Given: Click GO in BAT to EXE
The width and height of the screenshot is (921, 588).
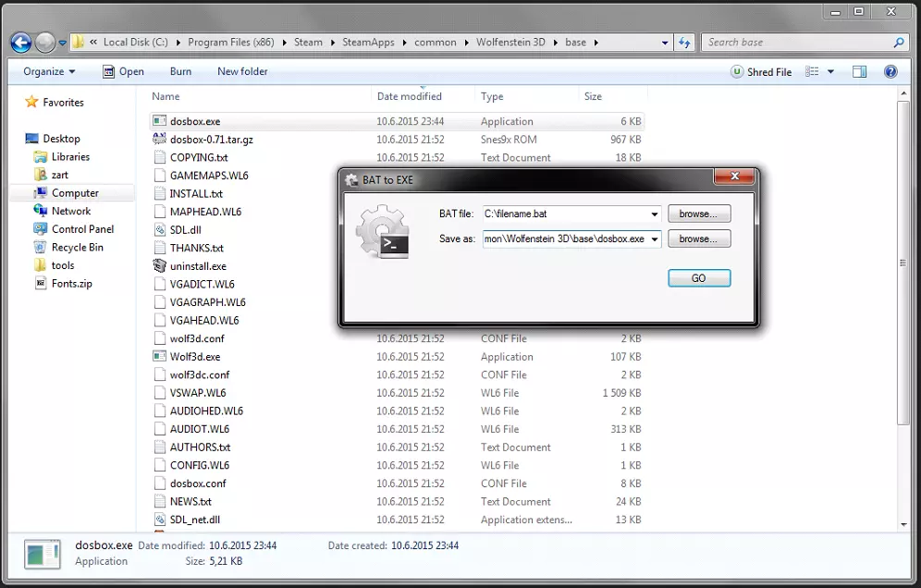Looking at the screenshot, I should coord(699,278).
